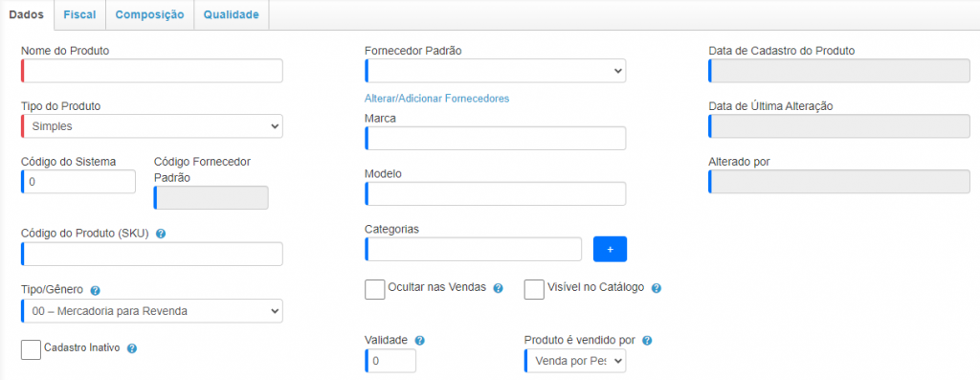Focus the Nome do Produto field

152,71
